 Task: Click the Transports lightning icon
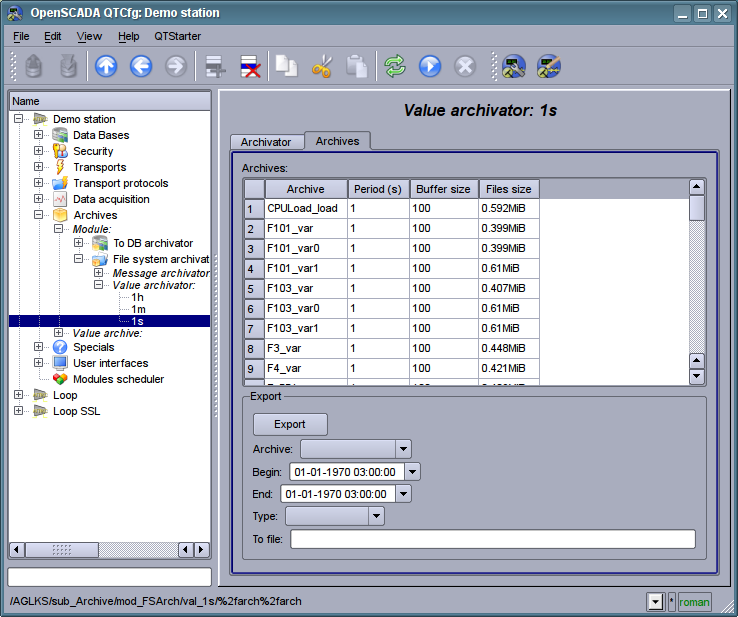60,167
